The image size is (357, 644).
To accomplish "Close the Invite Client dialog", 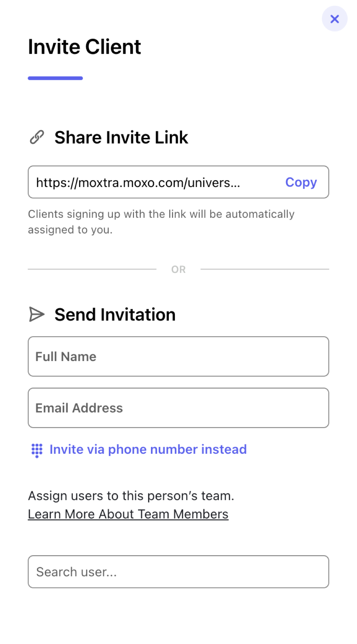I will pyautogui.click(x=334, y=19).
